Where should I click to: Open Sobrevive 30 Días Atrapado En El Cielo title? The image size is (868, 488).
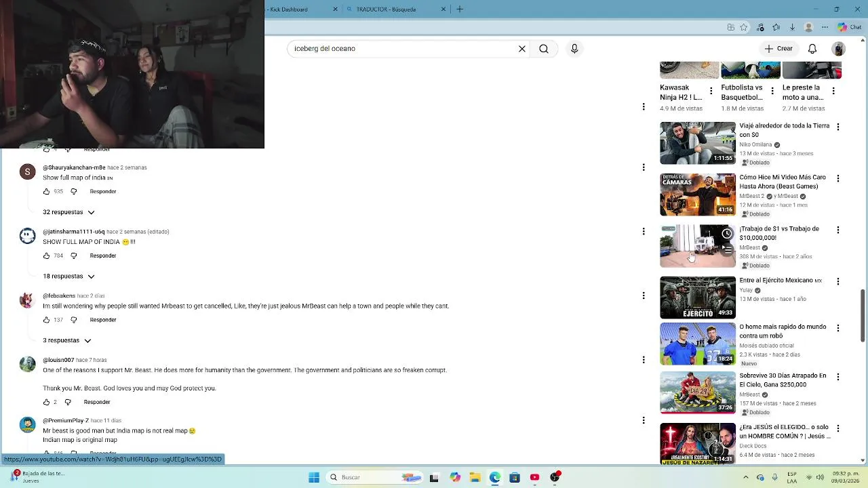(783, 380)
